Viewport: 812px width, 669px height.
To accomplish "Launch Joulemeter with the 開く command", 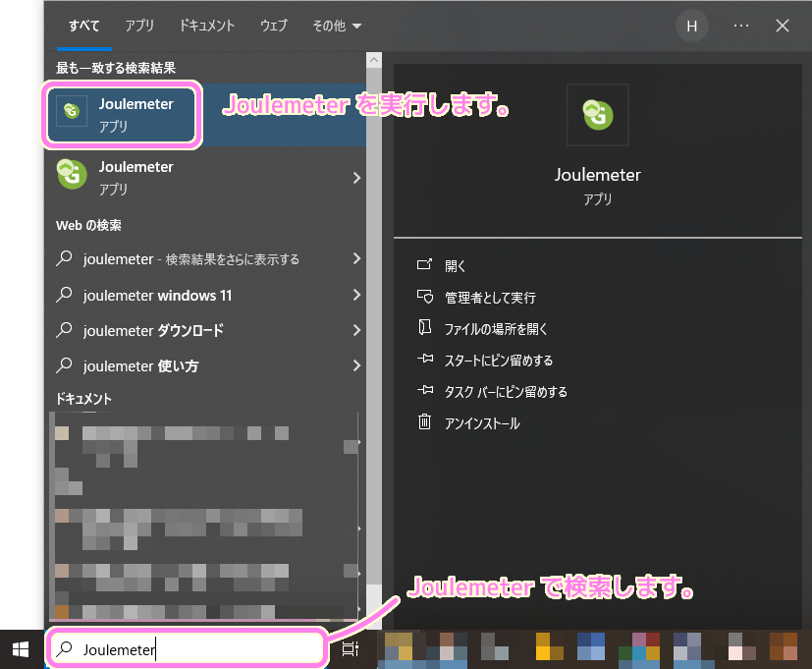I will coord(455,265).
